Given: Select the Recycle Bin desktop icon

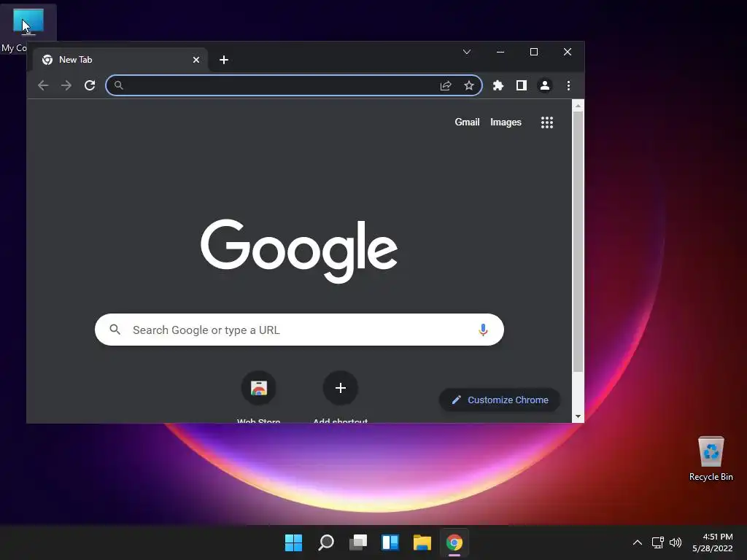Looking at the screenshot, I should [x=711, y=459].
